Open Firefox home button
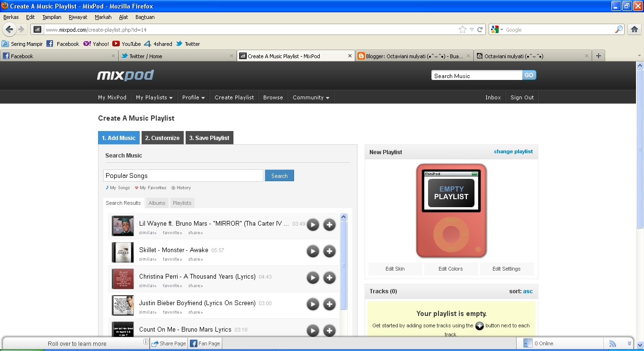Image resolution: width=644 pixels, height=351 pixels. click(x=635, y=29)
